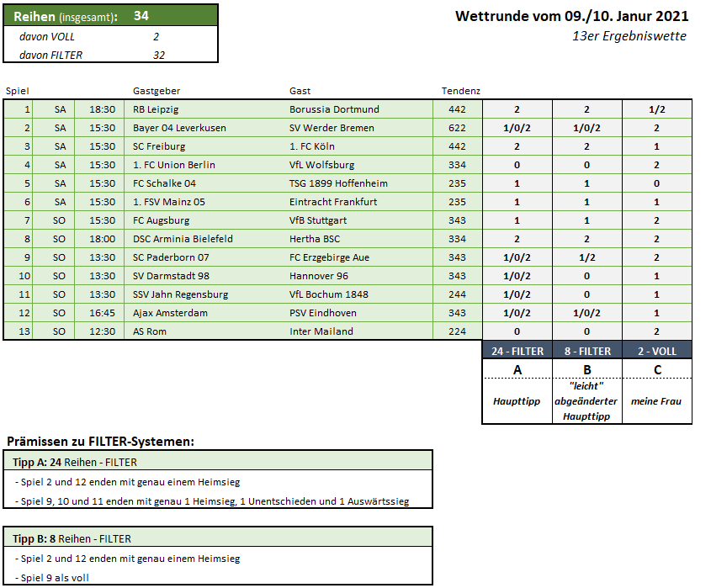The width and height of the screenshot is (711, 588).
Task: Click kickoff time '16:45' for Ajax game
Action: (102, 313)
